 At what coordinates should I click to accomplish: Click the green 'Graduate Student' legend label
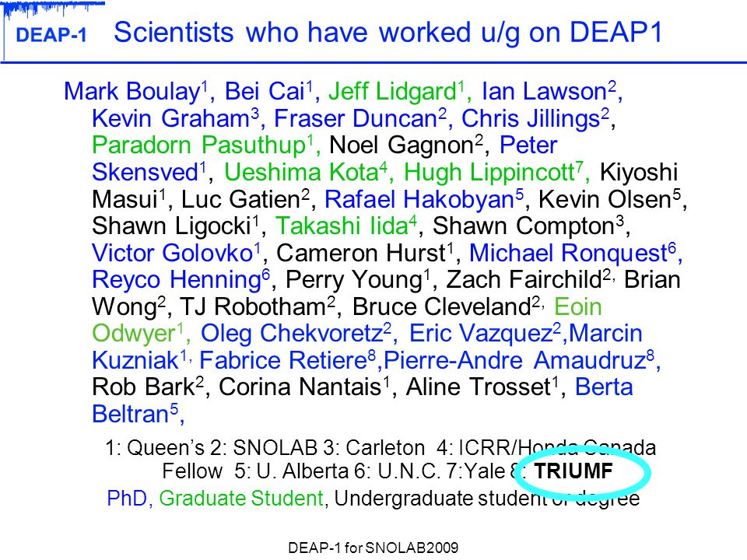tap(241, 499)
